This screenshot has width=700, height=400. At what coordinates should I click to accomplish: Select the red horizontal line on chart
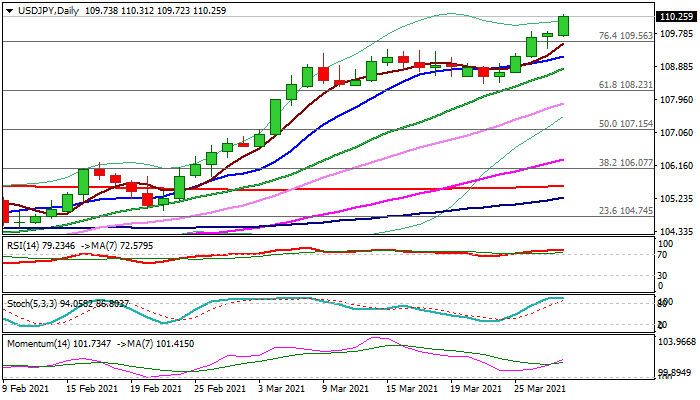[300, 186]
